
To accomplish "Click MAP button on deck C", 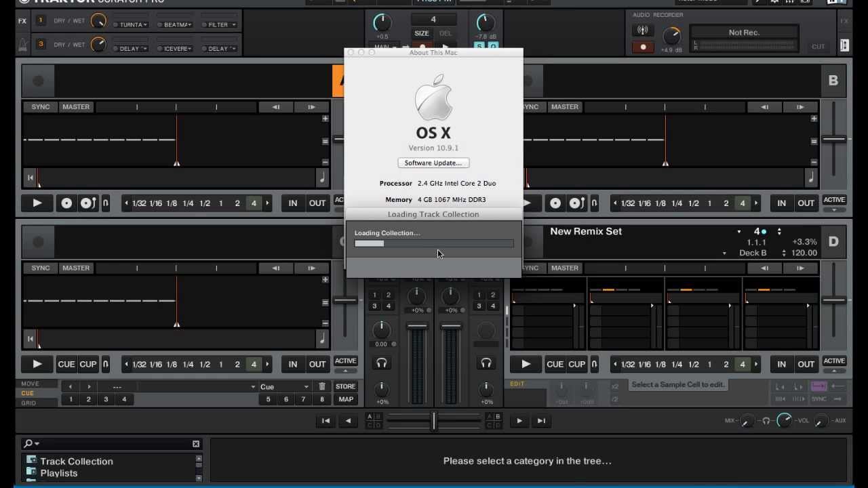I will pos(346,399).
